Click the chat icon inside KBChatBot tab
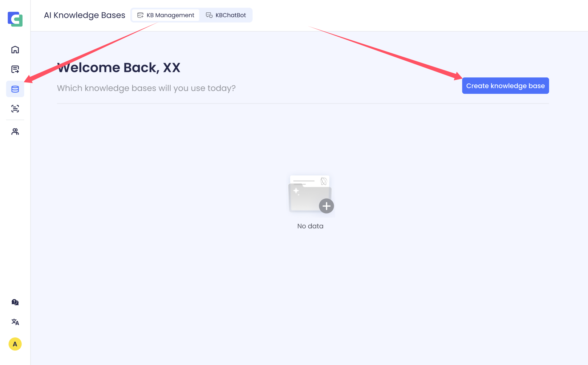Image resolution: width=588 pixels, height=365 pixels. (209, 15)
